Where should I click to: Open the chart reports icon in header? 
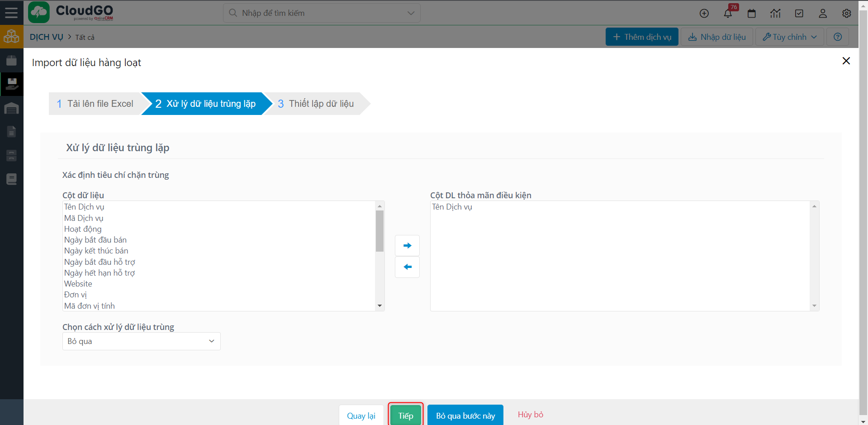[x=775, y=14]
